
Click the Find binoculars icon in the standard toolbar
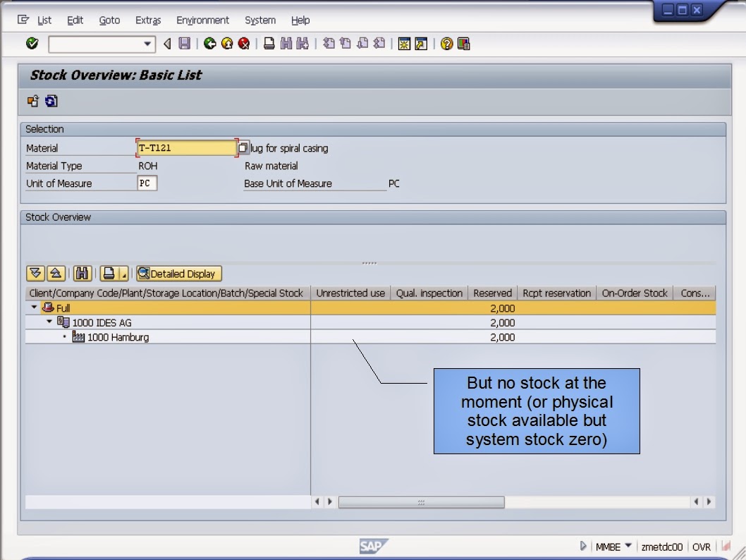(x=286, y=44)
